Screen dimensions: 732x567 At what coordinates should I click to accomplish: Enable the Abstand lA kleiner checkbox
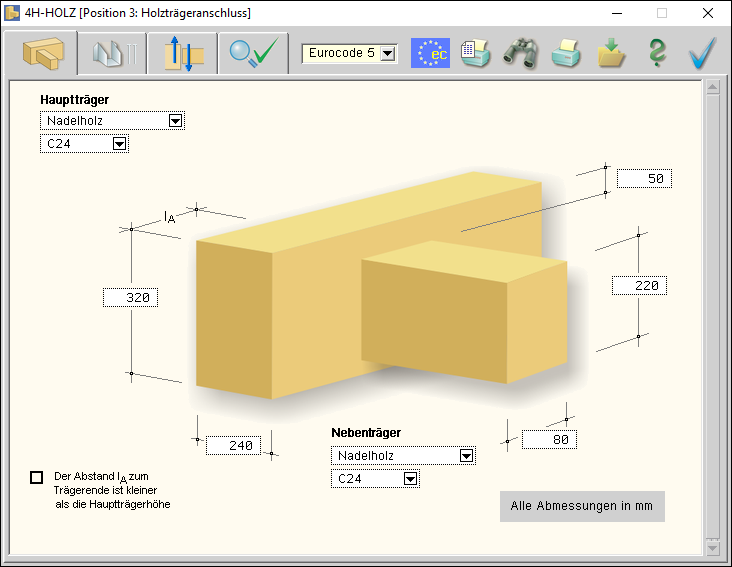tap(37, 478)
